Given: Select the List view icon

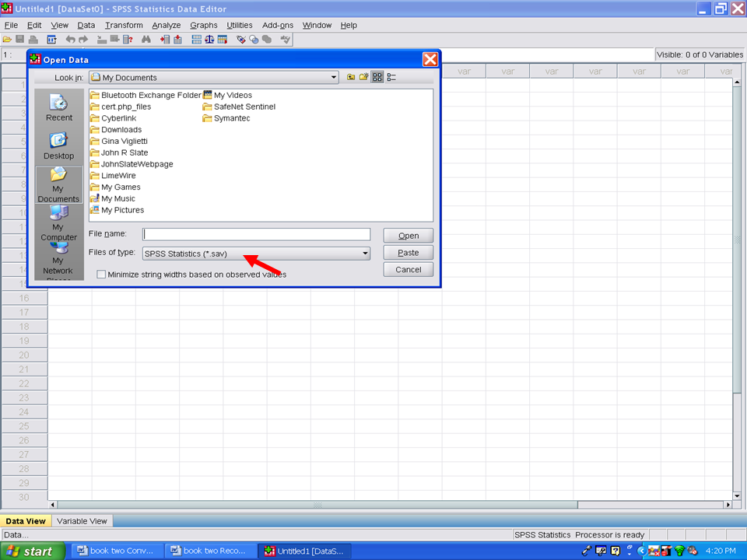Looking at the screenshot, I should pyautogui.click(x=377, y=77).
